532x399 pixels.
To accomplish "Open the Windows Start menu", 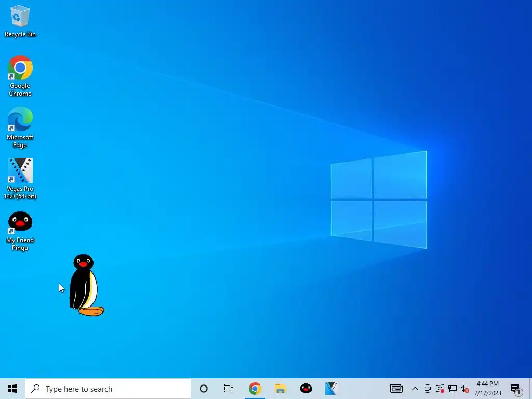I will (x=12, y=389).
